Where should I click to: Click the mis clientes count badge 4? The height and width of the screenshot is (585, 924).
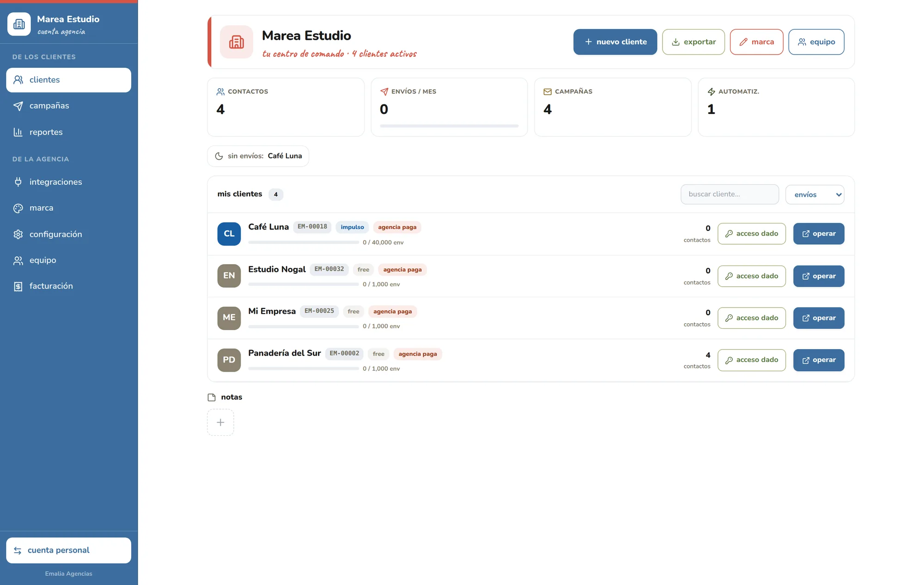pos(276,194)
